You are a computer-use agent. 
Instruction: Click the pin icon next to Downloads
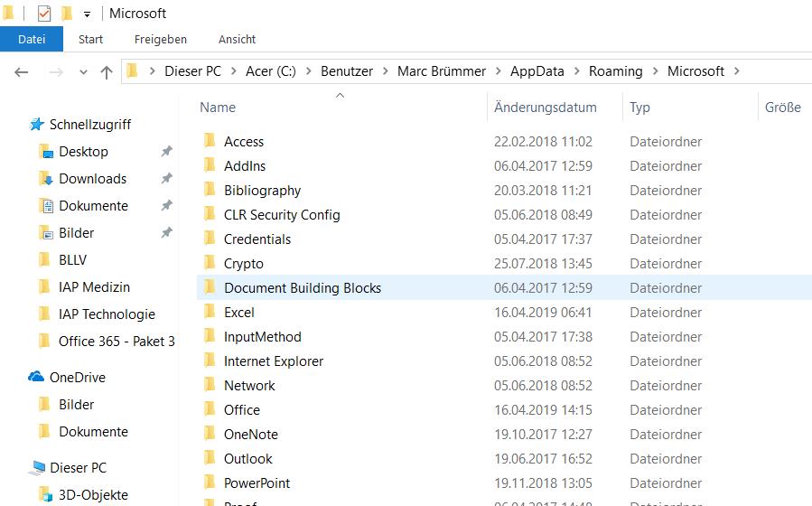pos(166,178)
